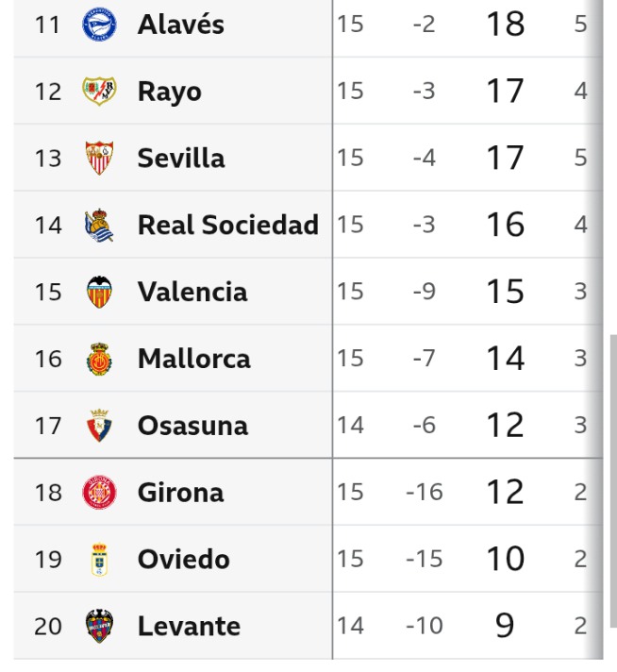The image size is (617, 672).
Task: Click the Real Sociedad club crest
Action: 99,225
